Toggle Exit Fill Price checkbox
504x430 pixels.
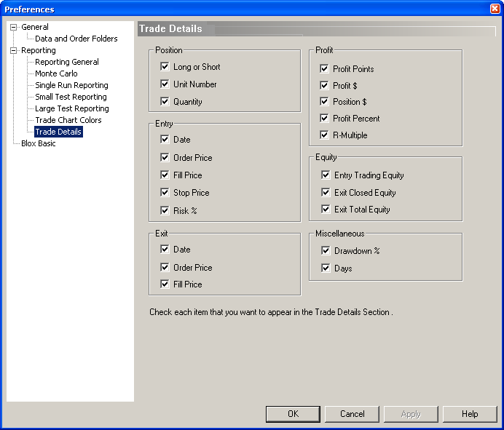click(x=165, y=284)
